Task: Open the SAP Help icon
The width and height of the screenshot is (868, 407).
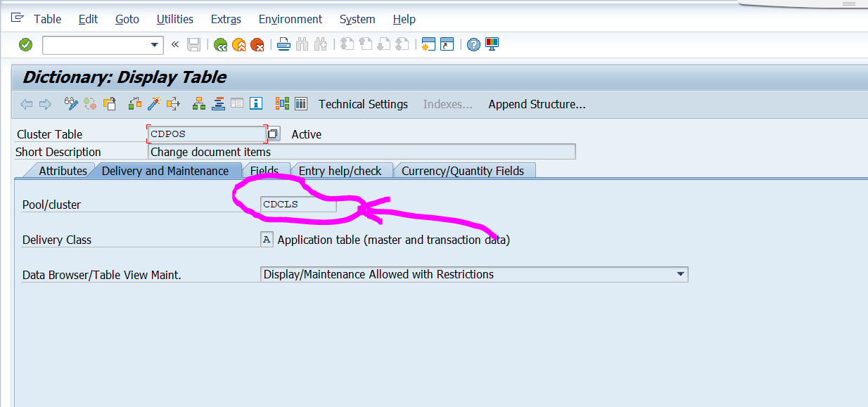Action: 471,44
